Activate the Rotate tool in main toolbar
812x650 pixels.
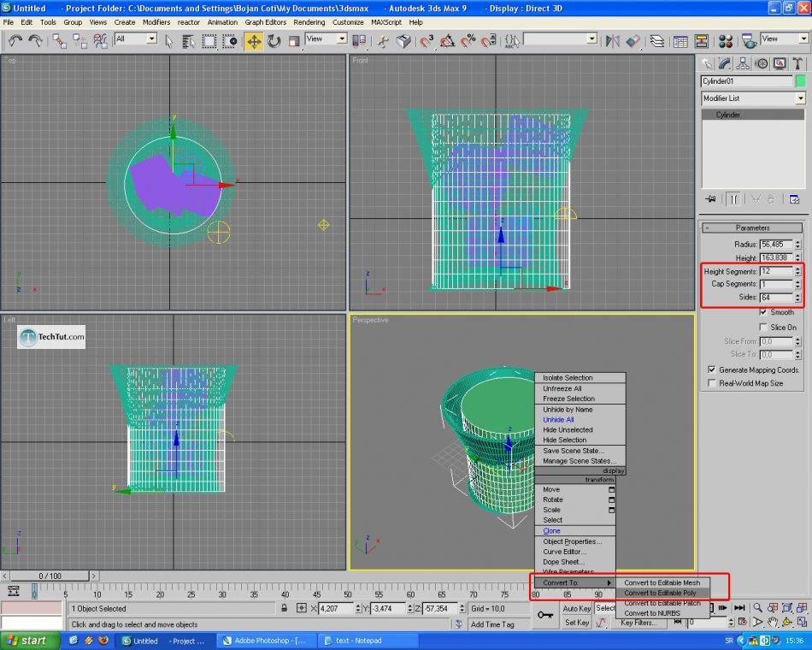coord(274,41)
